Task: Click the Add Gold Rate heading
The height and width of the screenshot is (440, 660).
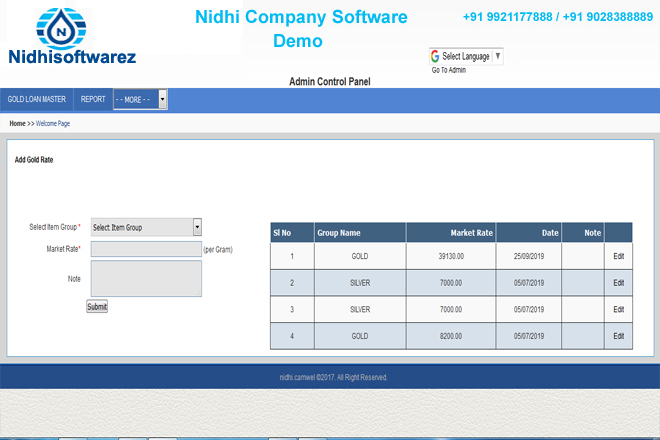Action: pos(34,160)
